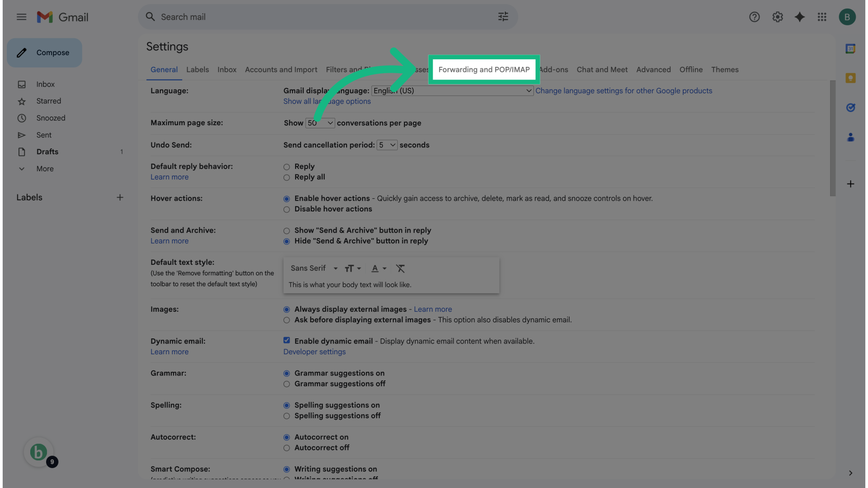The image size is (868, 488).
Task: Select Grammar suggestions off
Action: (287, 384)
